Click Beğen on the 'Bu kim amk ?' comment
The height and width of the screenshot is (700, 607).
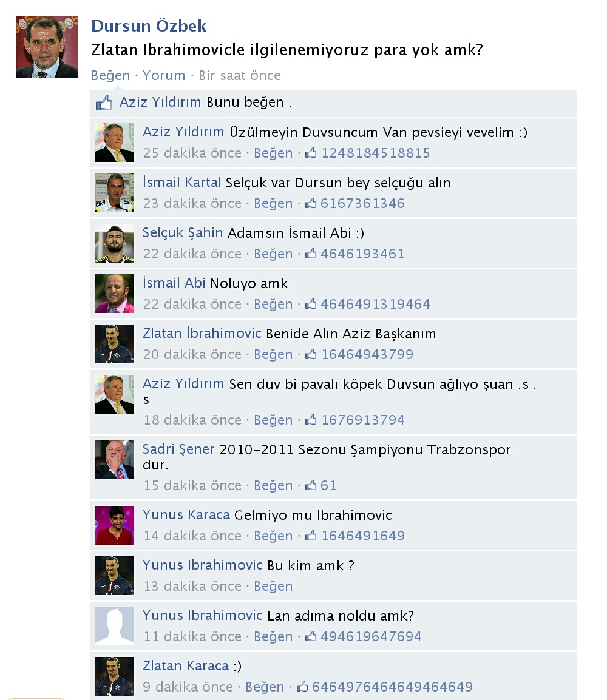pyautogui.click(x=273, y=586)
